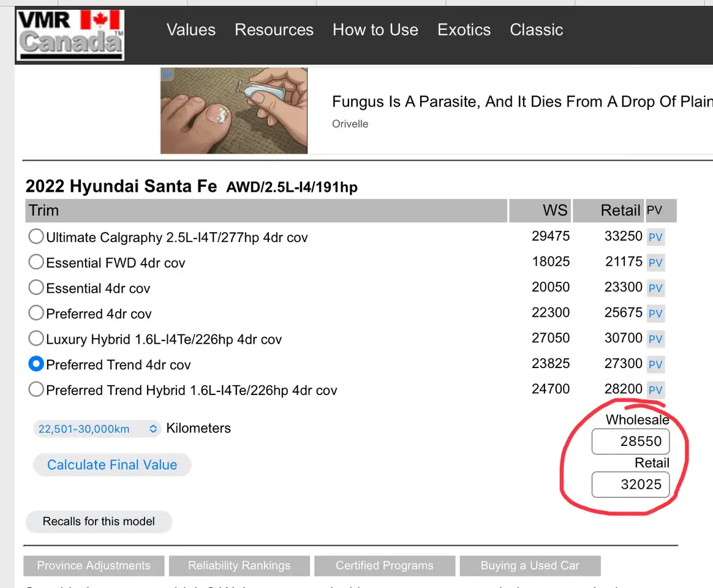Open PV for Essential 4dr cov trim
This screenshot has height=588, width=713.
pos(655,288)
